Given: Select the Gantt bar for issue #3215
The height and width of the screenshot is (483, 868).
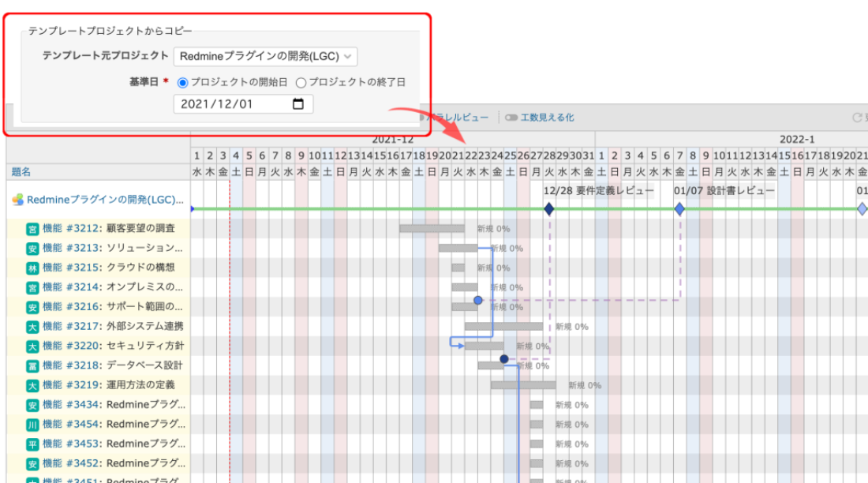Looking at the screenshot, I should pyautogui.click(x=458, y=268).
